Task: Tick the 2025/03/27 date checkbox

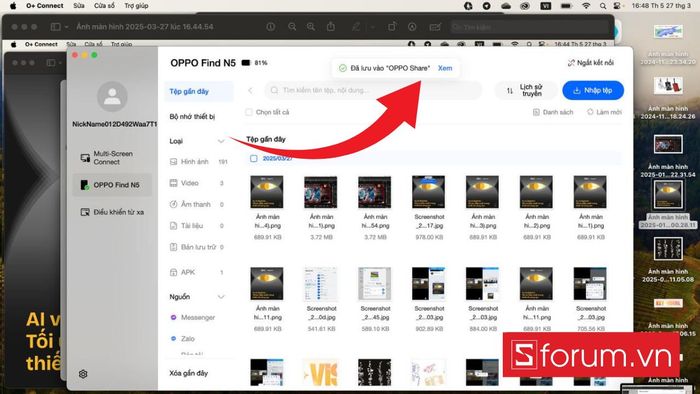Action: coord(254,158)
